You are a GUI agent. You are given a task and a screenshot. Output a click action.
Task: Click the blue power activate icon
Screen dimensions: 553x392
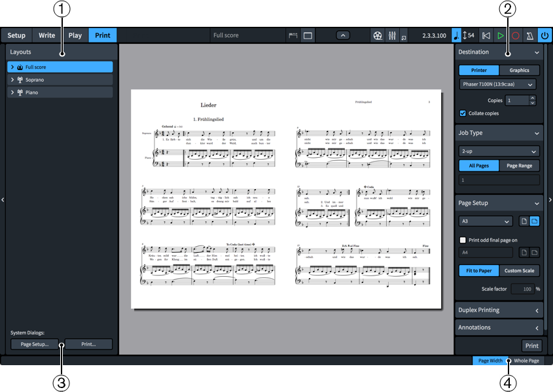pyautogui.click(x=544, y=35)
